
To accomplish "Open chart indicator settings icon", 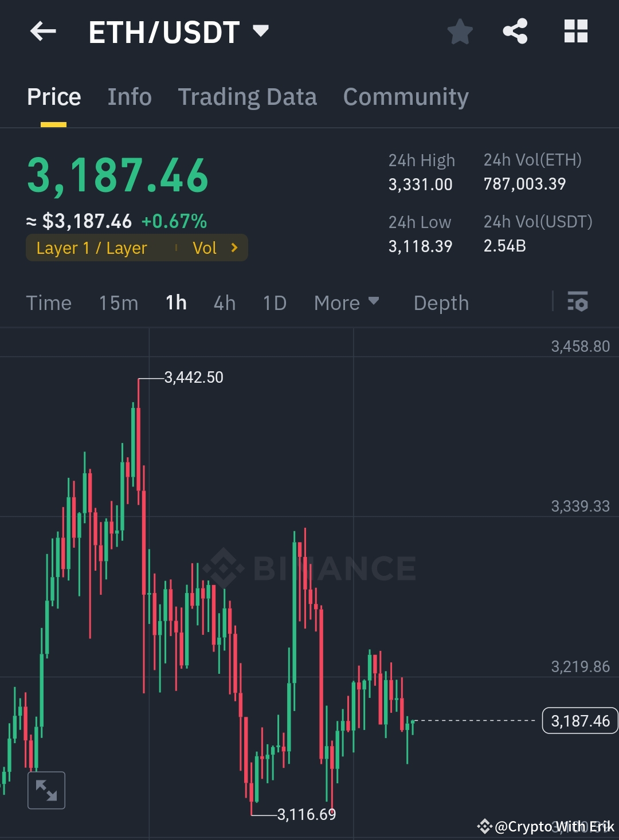I will pos(578,303).
